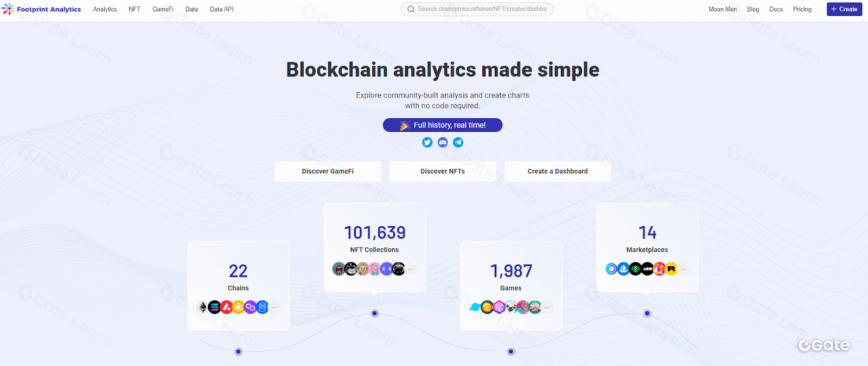Open the Analytics menu
The image size is (868, 366).
pyautogui.click(x=105, y=9)
